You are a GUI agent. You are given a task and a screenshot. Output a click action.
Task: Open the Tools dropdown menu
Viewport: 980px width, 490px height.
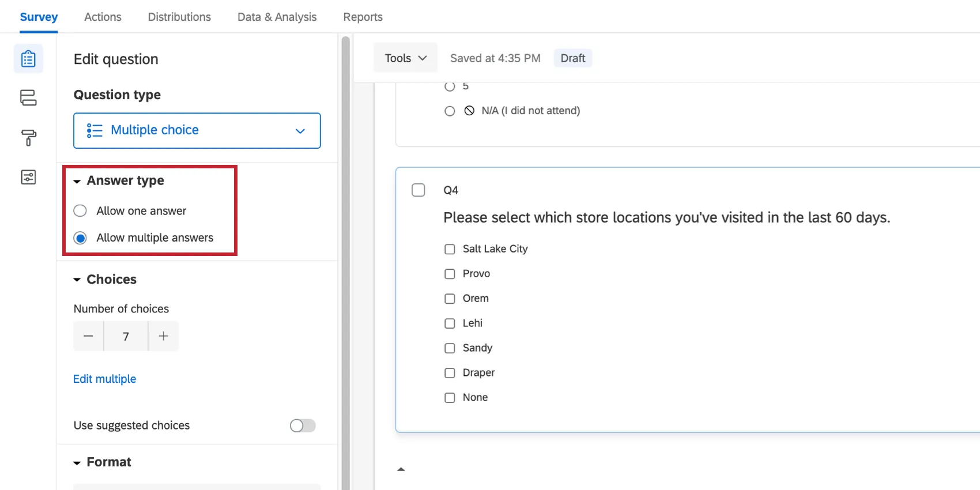tap(405, 58)
